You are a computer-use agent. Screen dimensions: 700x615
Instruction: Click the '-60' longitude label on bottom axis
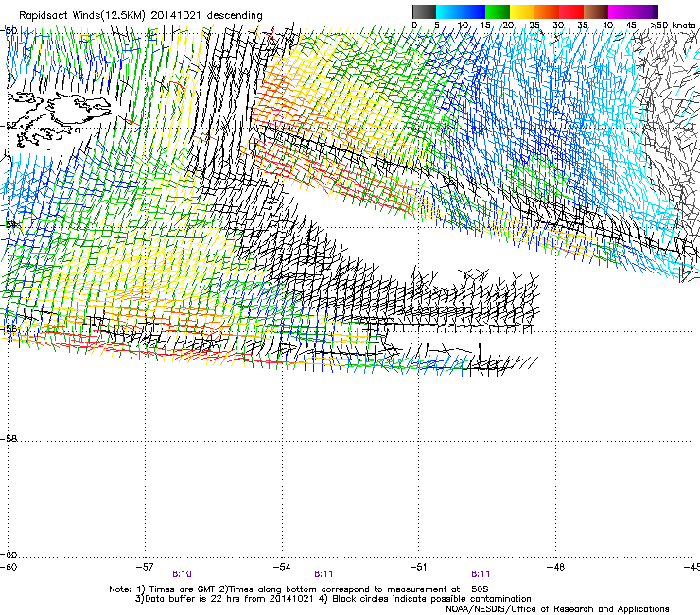(9, 567)
